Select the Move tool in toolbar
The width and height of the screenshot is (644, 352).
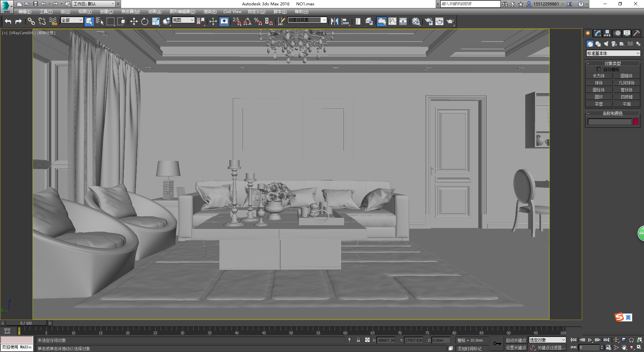[x=134, y=21]
